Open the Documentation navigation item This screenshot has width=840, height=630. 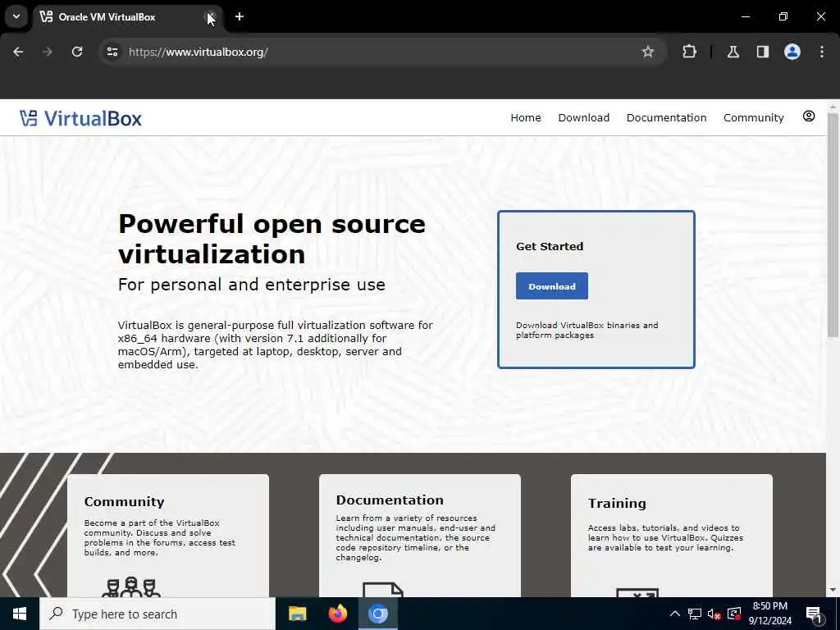coord(666,118)
